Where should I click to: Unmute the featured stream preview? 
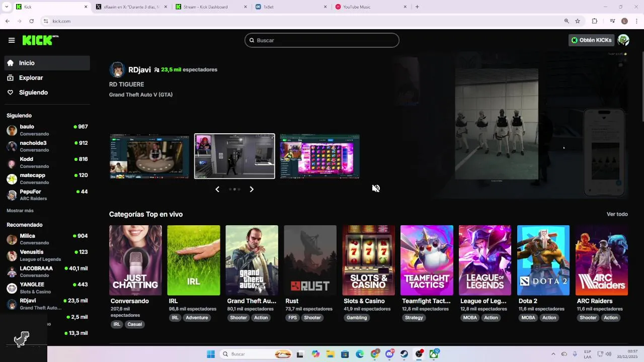(x=376, y=188)
